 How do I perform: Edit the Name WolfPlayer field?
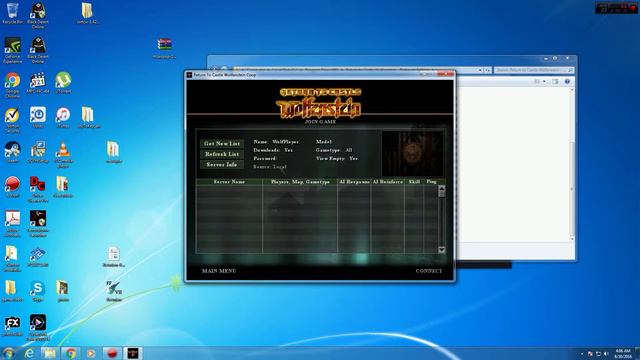(276, 142)
